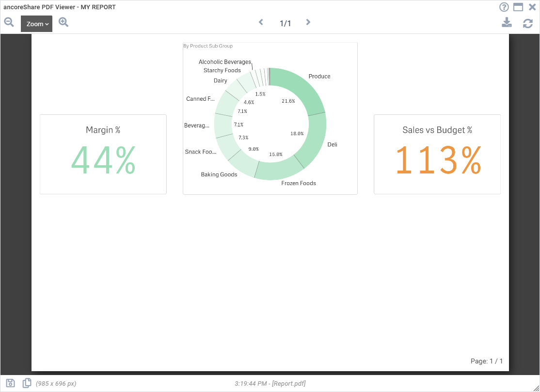Click the window resize grip corner
This screenshot has height=392, width=540.
tap(536, 388)
